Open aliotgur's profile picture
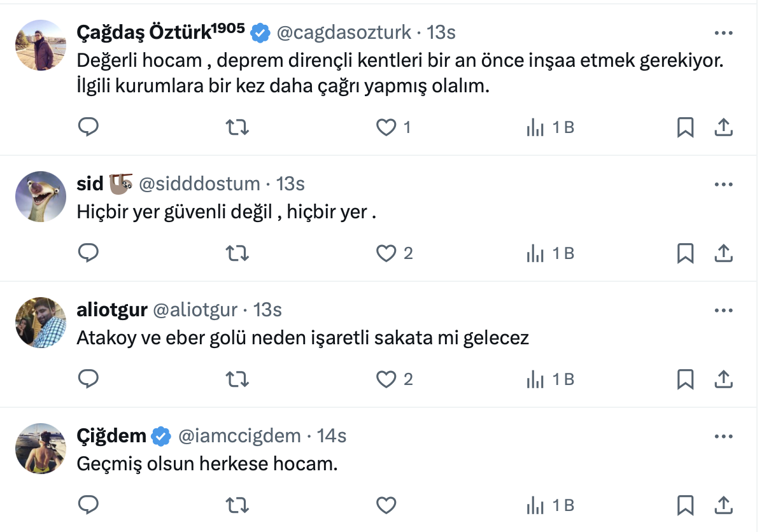 point(41,322)
